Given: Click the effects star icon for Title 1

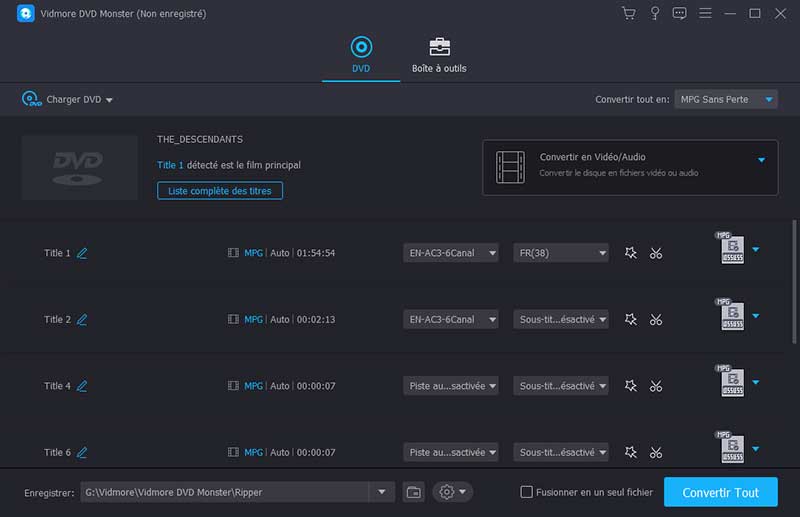Looking at the screenshot, I should tap(631, 253).
